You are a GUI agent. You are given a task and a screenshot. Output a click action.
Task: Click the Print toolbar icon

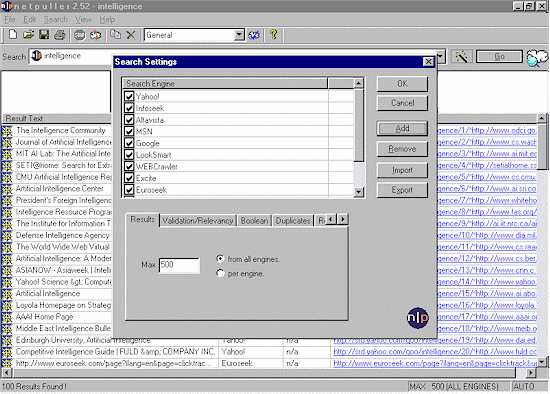pos(60,35)
